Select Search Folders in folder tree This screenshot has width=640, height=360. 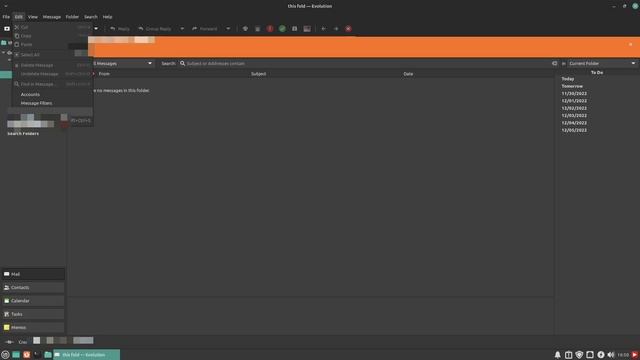point(23,133)
